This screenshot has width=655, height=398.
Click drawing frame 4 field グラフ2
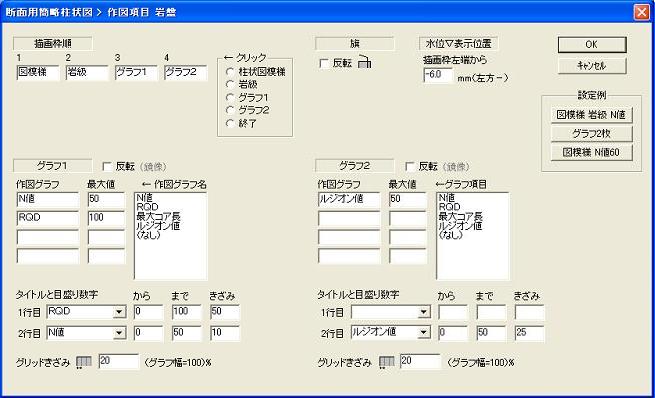(x=185, y=72)
